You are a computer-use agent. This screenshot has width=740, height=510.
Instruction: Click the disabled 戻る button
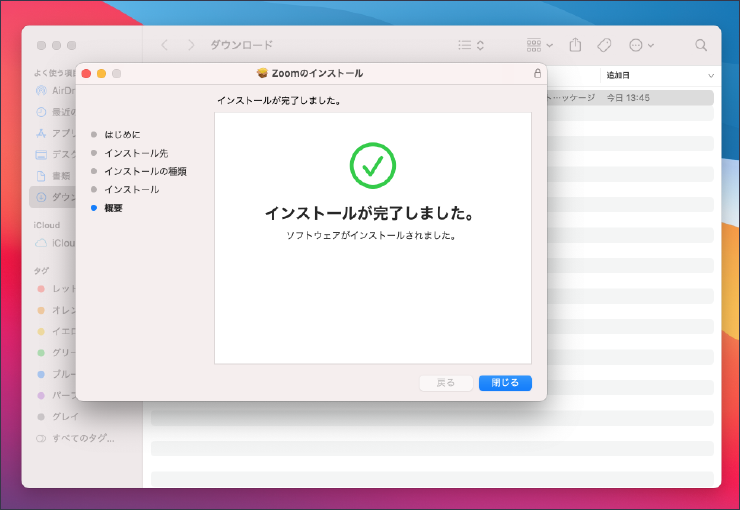click(x=446, y=383)
